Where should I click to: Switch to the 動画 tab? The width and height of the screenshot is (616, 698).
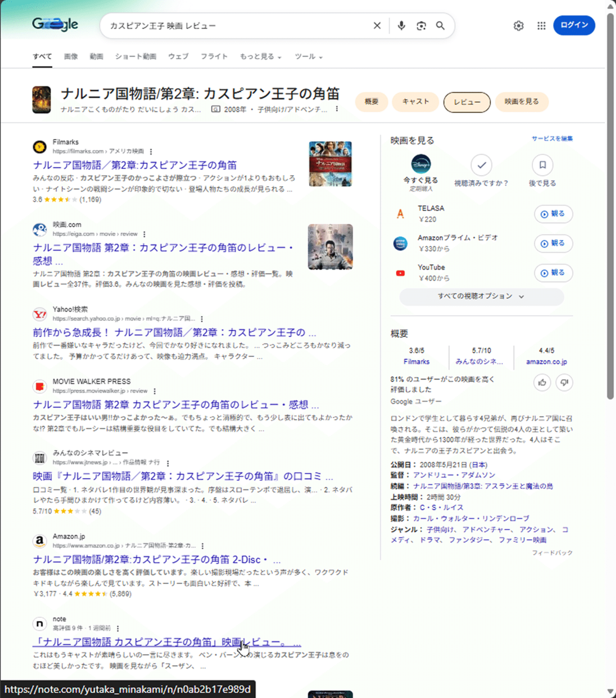point(97,56)
